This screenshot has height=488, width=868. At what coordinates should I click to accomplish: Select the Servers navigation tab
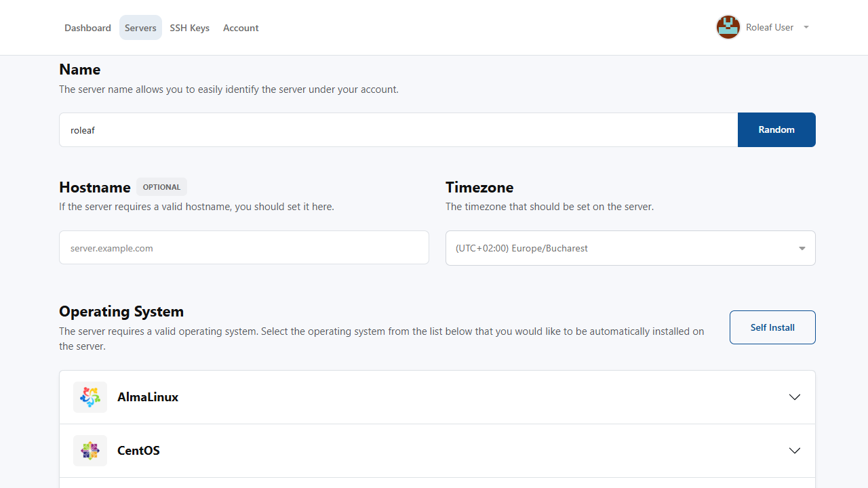(x=140, y=28)
